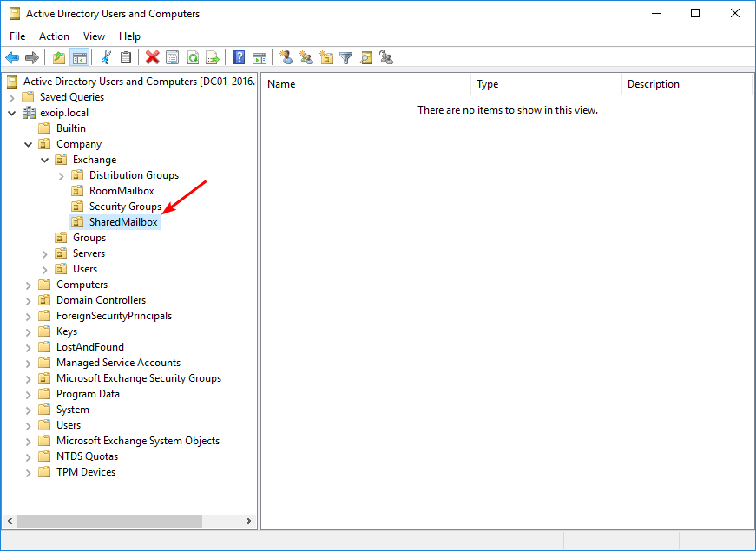Image resolution: width=756 pixels, height=551 pixels.
Task: Sort results by the Type column header
Action: [x=487, y=84]
